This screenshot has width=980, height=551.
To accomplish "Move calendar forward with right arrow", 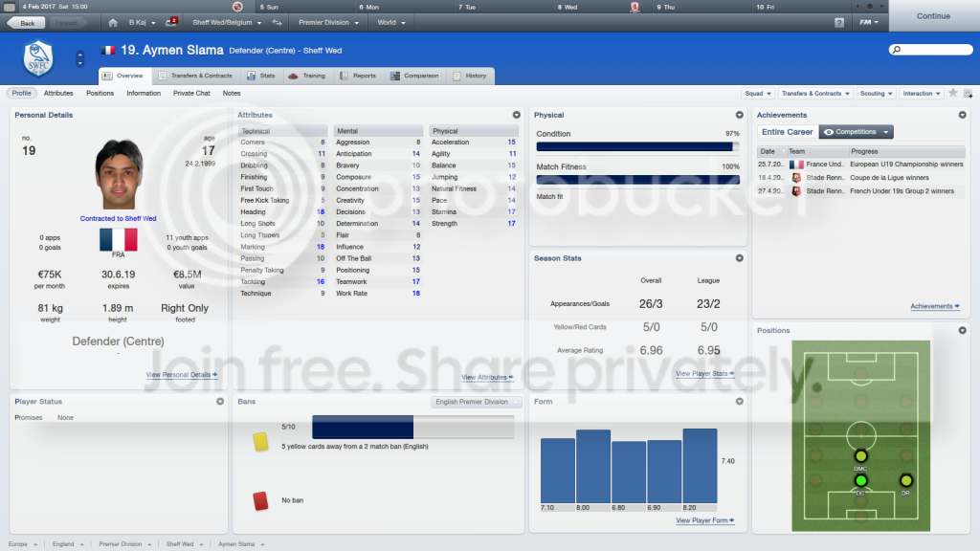I will (881, 7).
